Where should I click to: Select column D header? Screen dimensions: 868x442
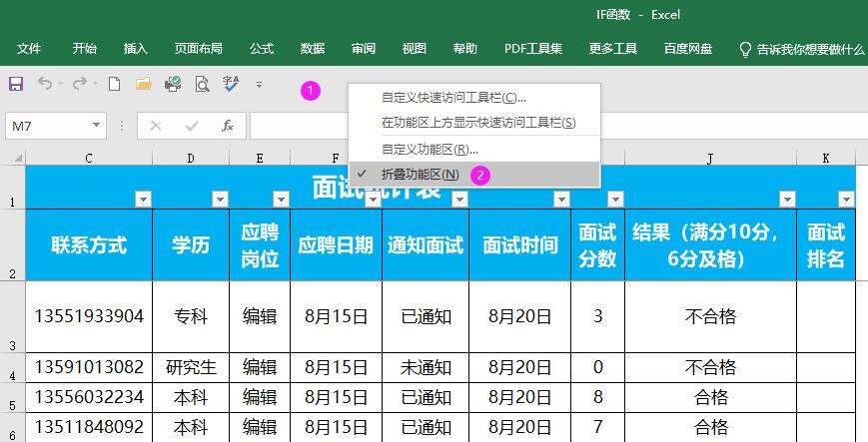(191, 159)
